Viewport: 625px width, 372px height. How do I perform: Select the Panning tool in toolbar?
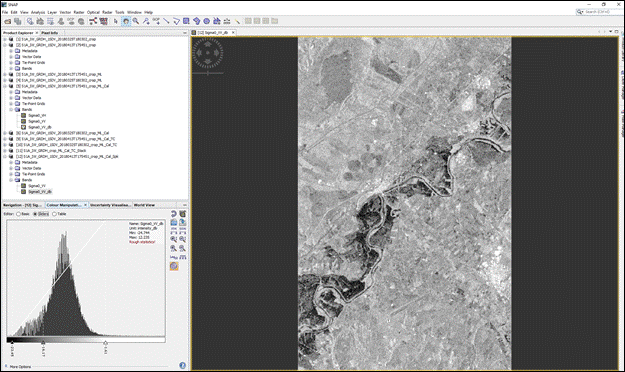click(x=126, y=21)
